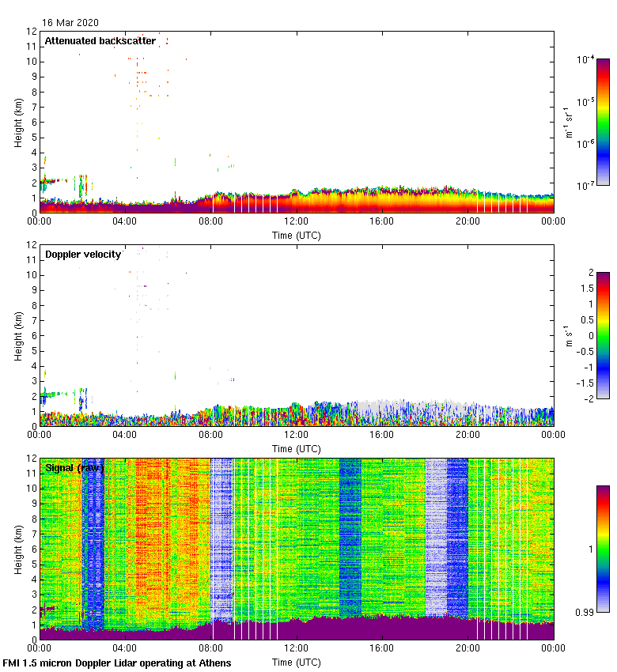The image size is (617, 672).
Task: Click the Doppler velocity plot title
Action: 83,255
